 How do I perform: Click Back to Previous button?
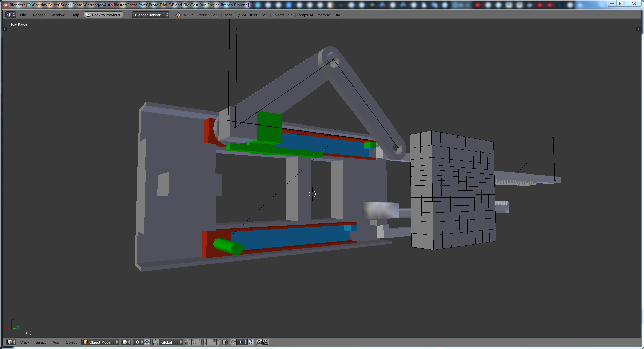point(103,15)
